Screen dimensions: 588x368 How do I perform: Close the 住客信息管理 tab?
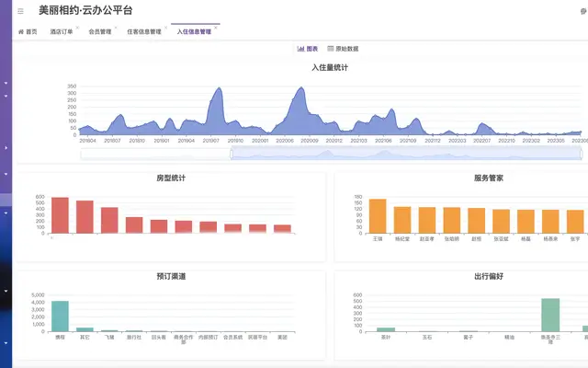165,28
